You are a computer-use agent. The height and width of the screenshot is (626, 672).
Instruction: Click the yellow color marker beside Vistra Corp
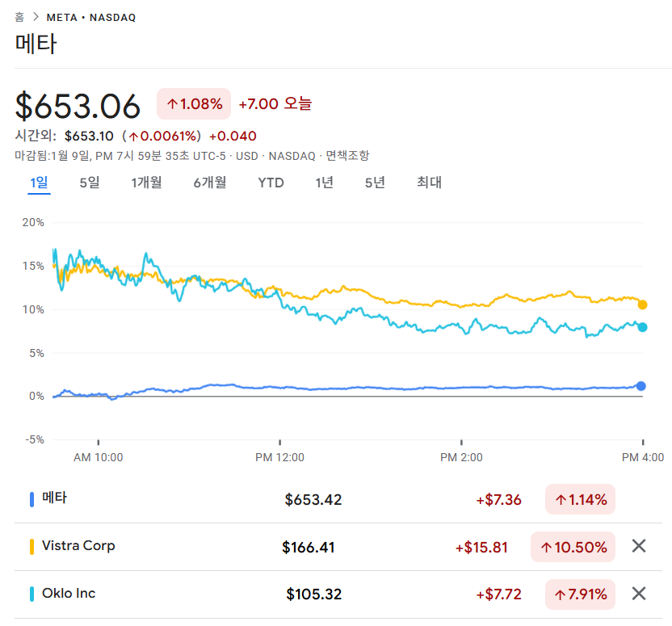31,547
